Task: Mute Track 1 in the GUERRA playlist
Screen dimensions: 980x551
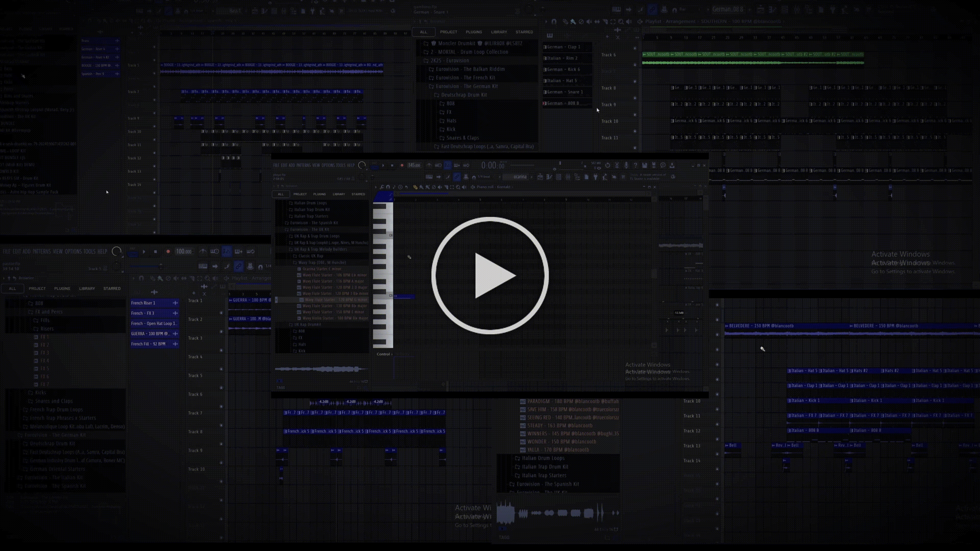Action: click(221, 312)
